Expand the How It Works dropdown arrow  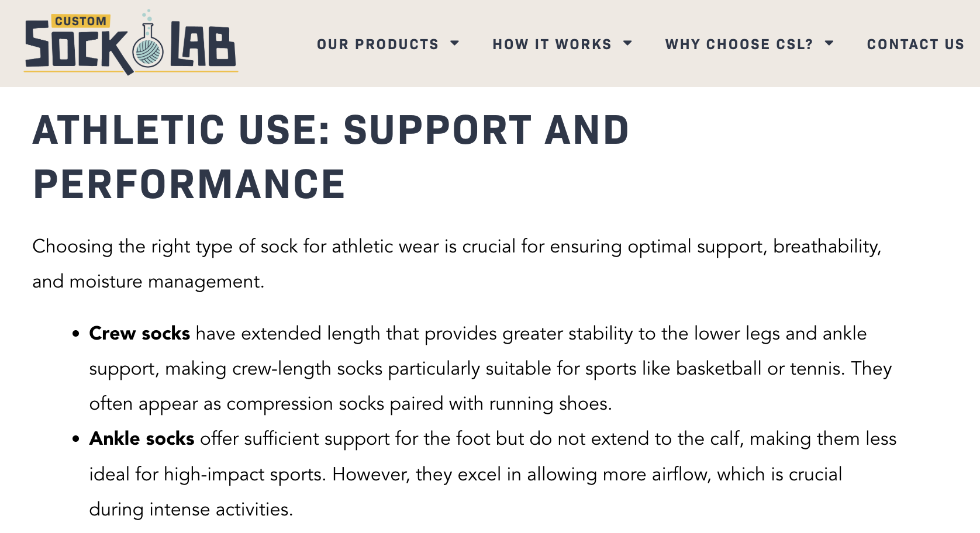point(628,43)
